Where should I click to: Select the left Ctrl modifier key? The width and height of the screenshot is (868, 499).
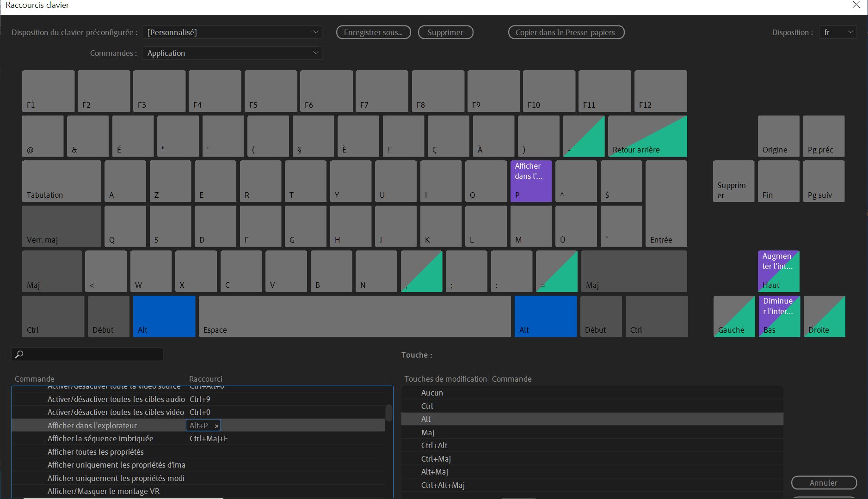[53, 316]
